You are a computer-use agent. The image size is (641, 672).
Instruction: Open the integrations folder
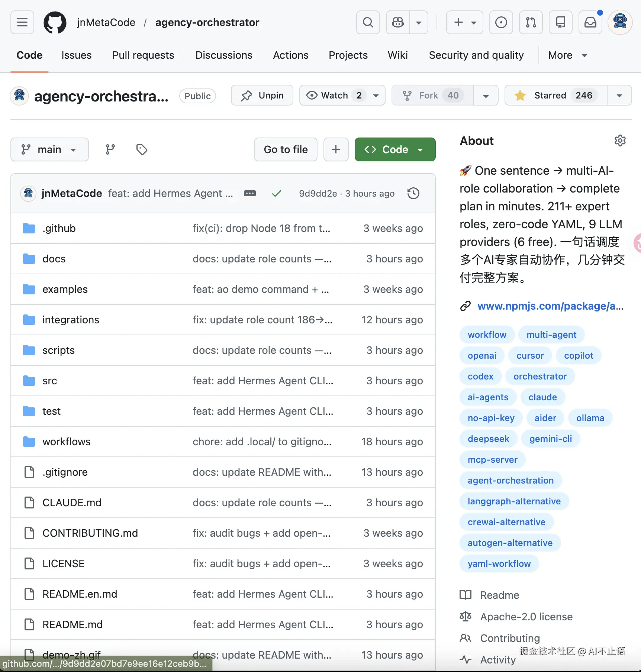[71, 320]
